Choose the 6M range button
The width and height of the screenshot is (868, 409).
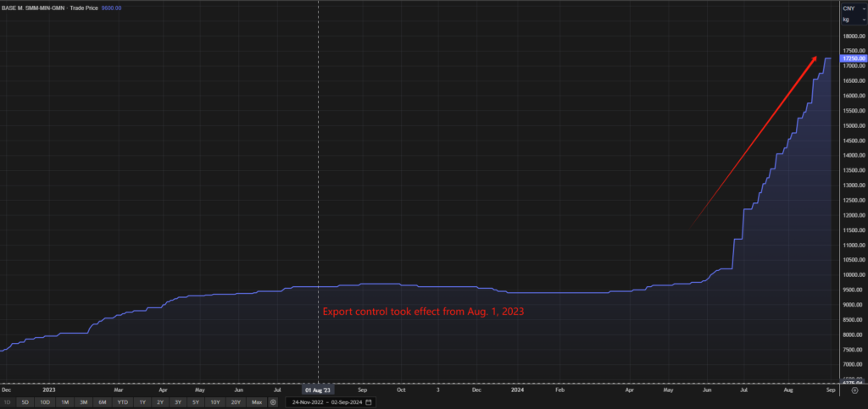click(x=103, y=402)
